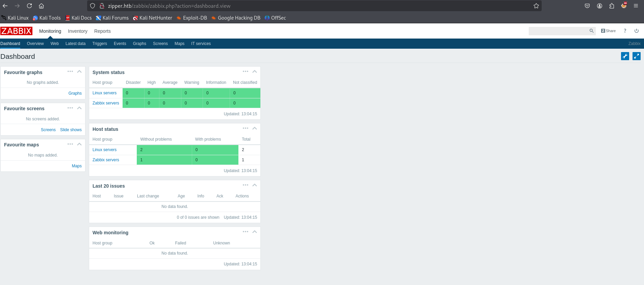Viewport: 644px width, 285px height.
Task: Switch to the Triggers tab
Action: coord(100,44)
